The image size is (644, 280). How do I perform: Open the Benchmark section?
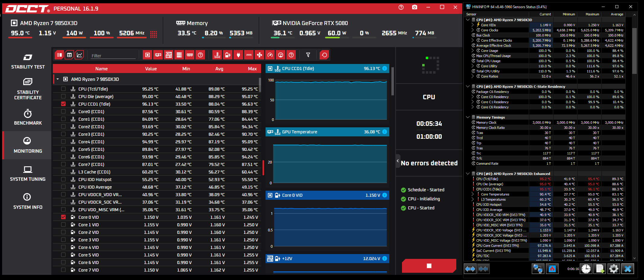[x=28, y=117]
